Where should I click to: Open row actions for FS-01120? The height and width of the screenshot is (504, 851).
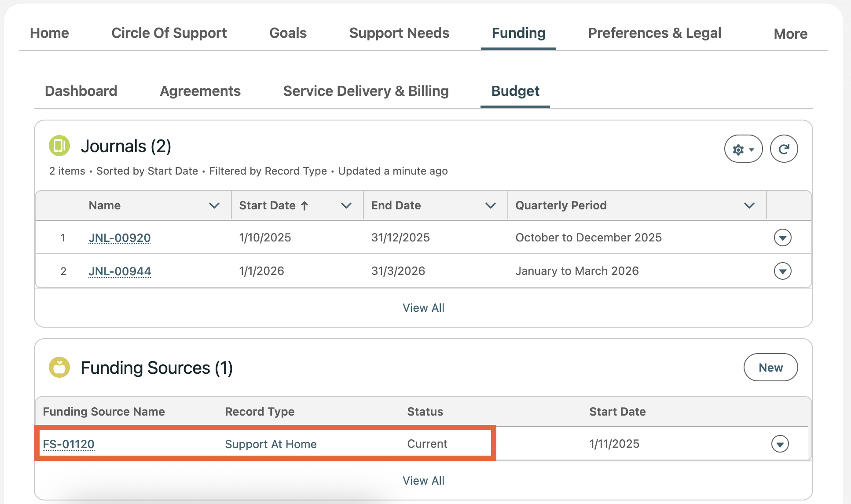(x=780, y=444)
